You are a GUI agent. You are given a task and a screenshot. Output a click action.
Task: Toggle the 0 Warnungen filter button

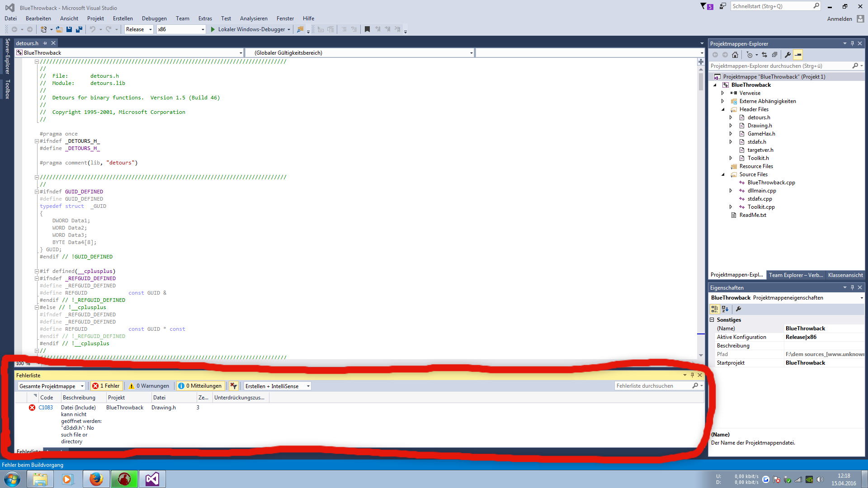point(149,386)
